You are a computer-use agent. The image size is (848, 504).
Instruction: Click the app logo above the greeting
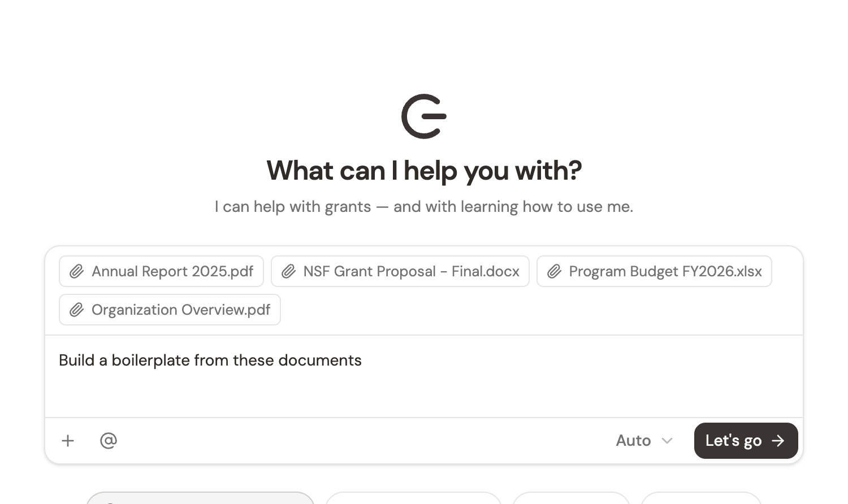(424, 116)
